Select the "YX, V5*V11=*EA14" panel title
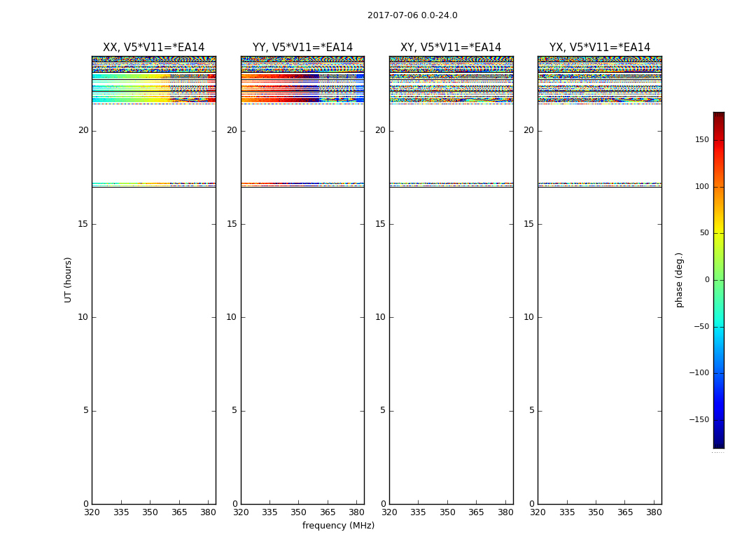Screen dimensions: 735x560 pos(599,48)
